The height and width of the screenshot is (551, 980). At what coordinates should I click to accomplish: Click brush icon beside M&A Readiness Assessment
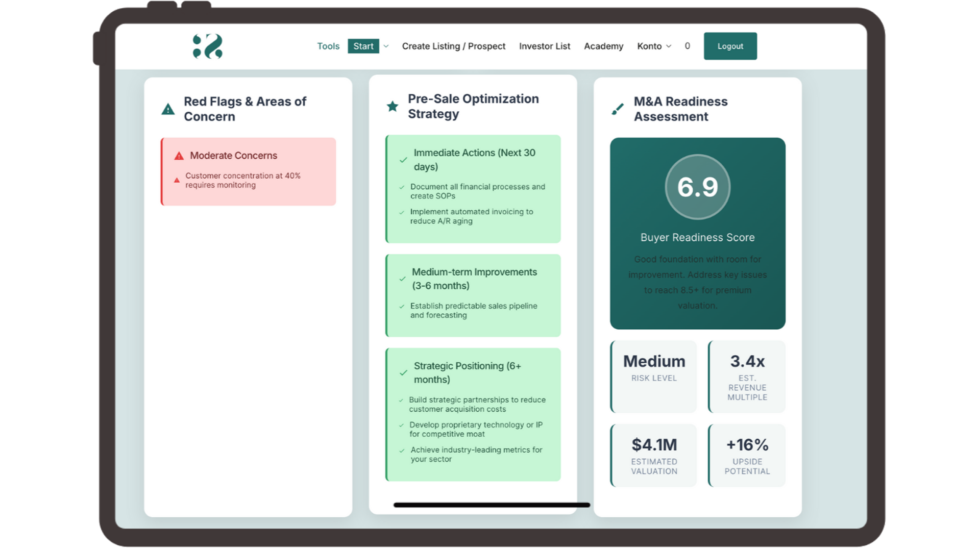(618, 109)
